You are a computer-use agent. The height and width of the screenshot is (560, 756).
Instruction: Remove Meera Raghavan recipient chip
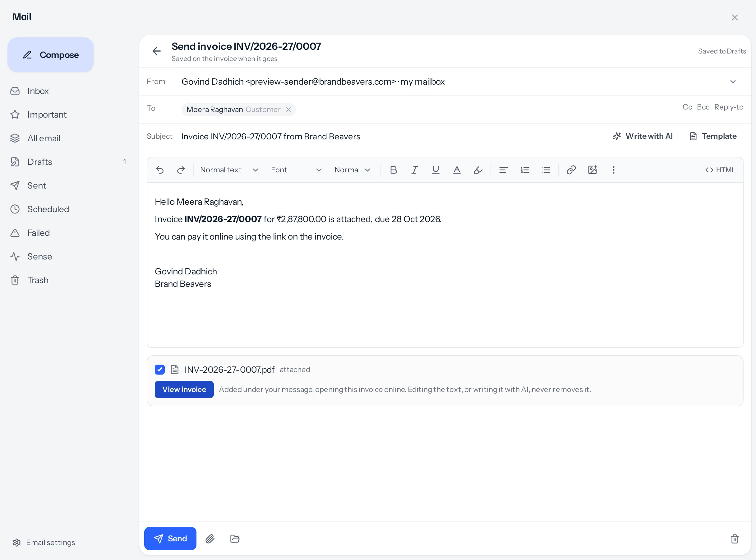(288, 110)
